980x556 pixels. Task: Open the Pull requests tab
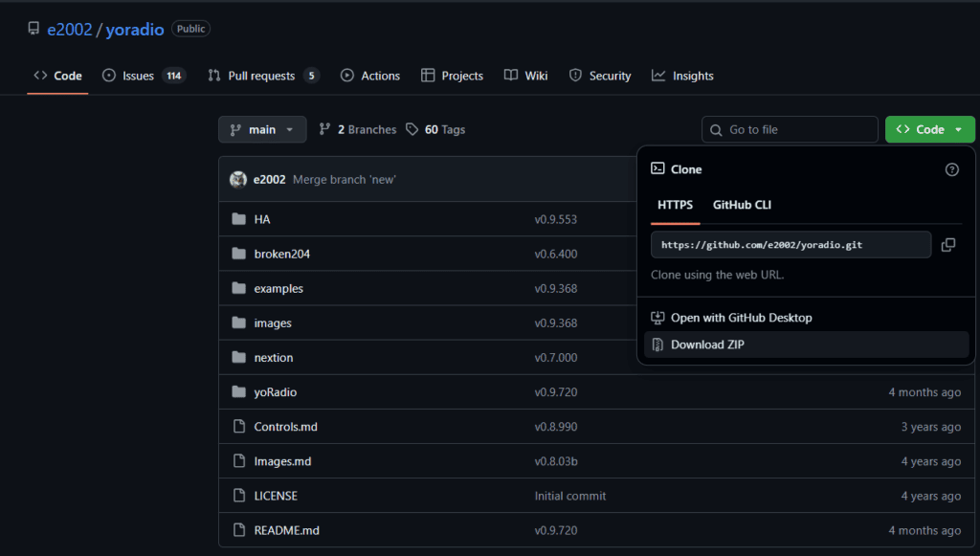[x=262, y=76]
